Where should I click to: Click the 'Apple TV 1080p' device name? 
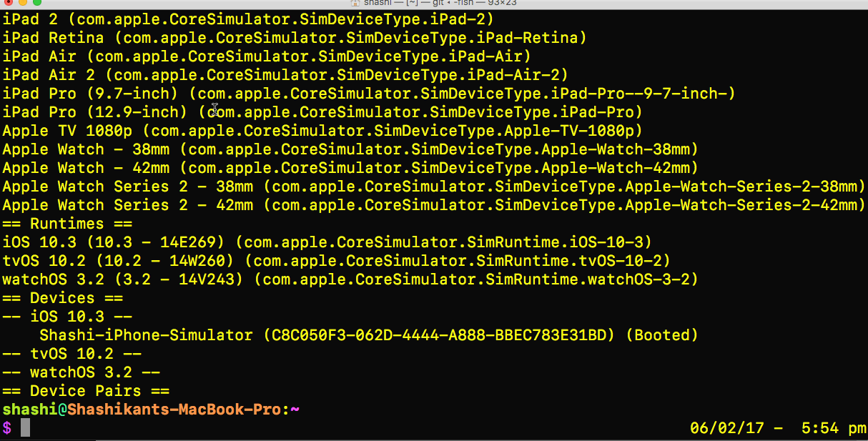(68, 131)
